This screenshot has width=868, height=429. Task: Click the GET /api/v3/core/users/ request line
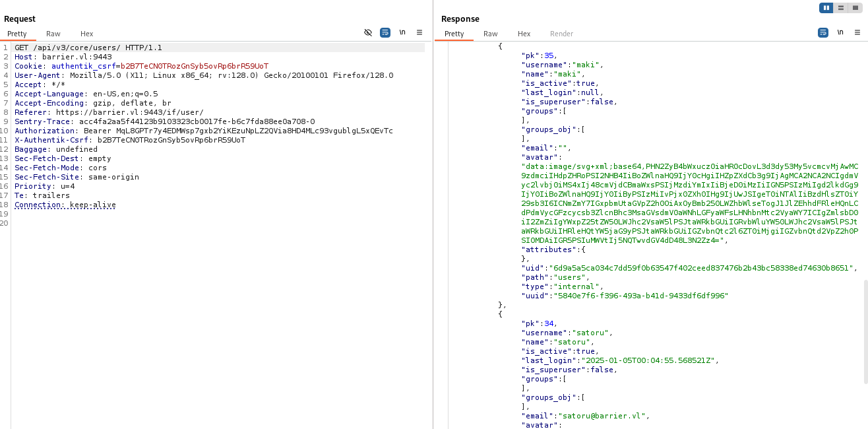(x=88, y=48)
